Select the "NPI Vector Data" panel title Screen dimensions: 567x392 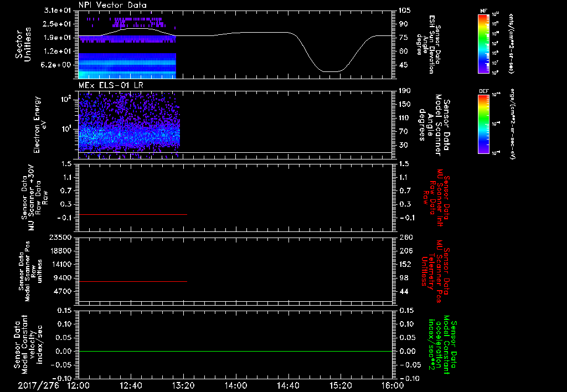[x=112, y=5]
